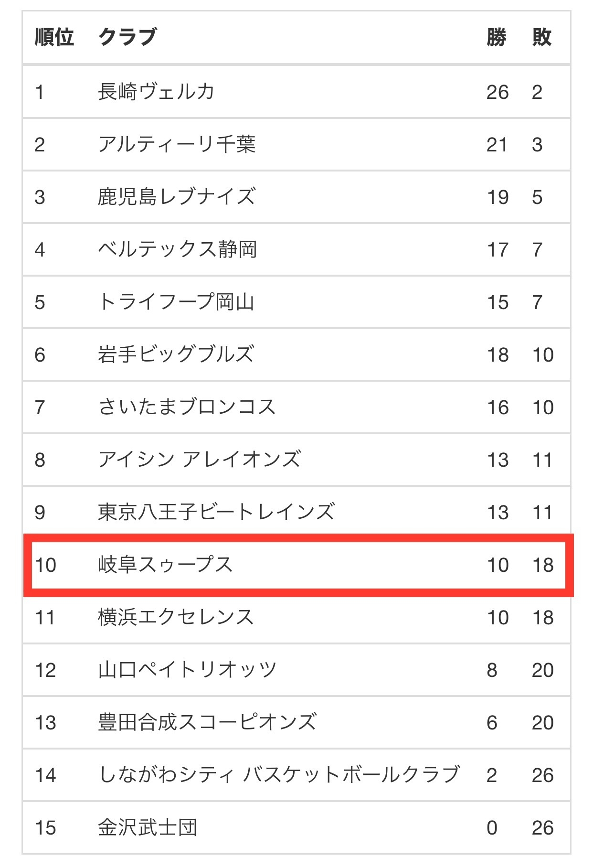
Task: Open the アイシン アレイオンズ entry
Action: 200,460
